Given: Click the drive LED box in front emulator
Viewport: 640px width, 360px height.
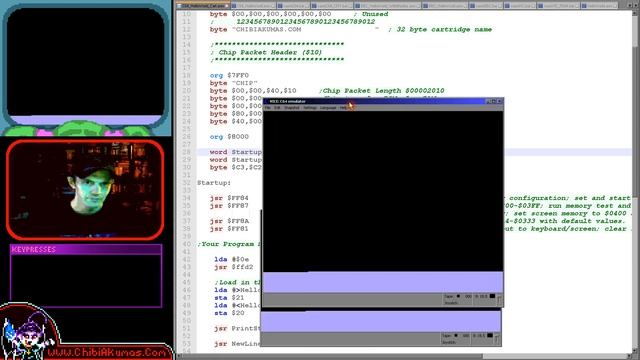Looking at the screenshot, I should [x=492, y=296].
